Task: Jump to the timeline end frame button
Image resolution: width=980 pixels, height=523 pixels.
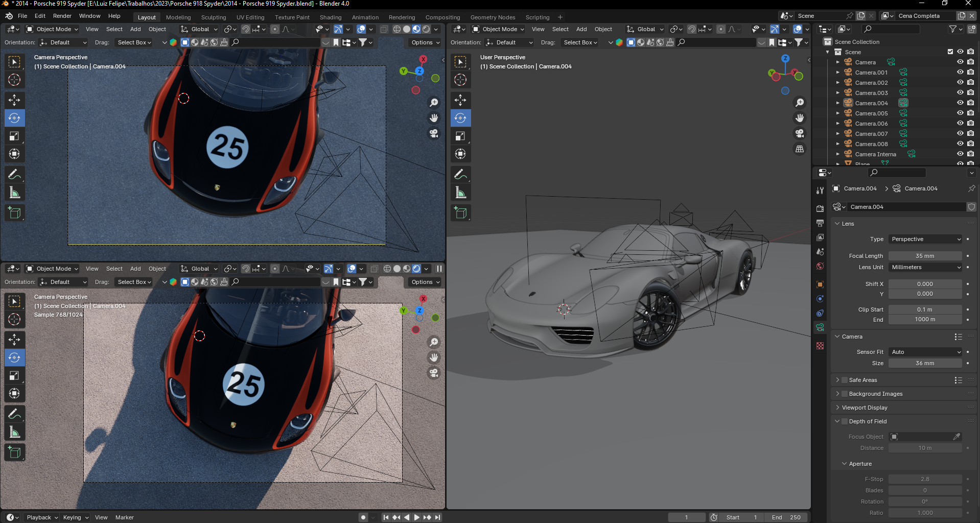Action: 437,517
